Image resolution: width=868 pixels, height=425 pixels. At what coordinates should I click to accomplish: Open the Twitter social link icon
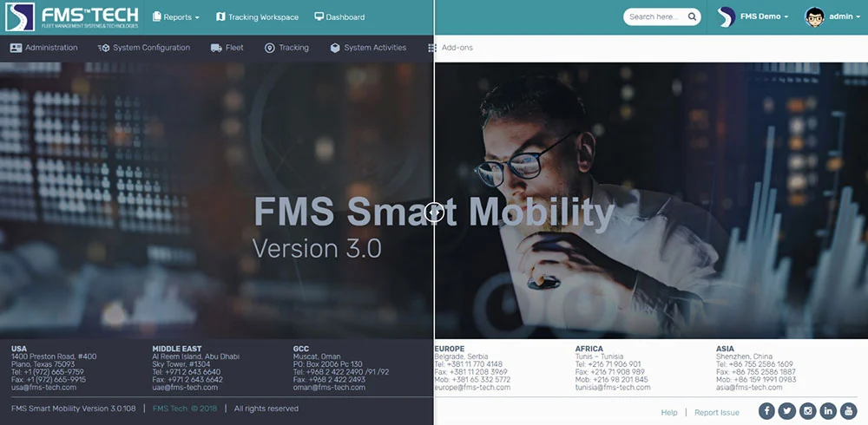tap(787, 411)
